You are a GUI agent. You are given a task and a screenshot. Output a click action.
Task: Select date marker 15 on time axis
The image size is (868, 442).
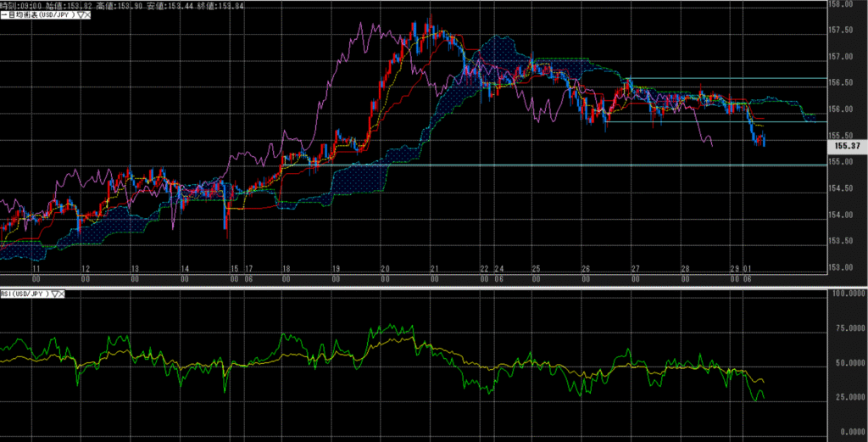tap(235, 268)
